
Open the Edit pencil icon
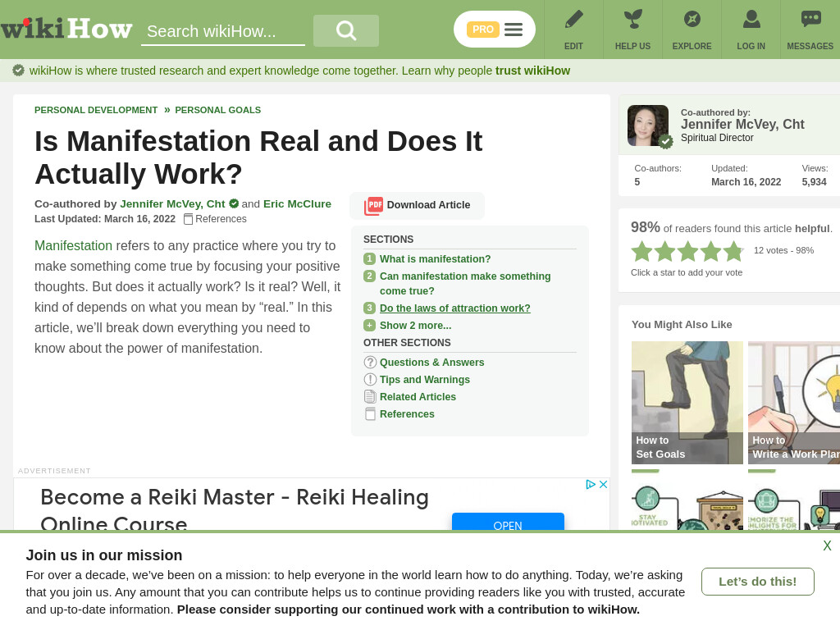point(573,20)
